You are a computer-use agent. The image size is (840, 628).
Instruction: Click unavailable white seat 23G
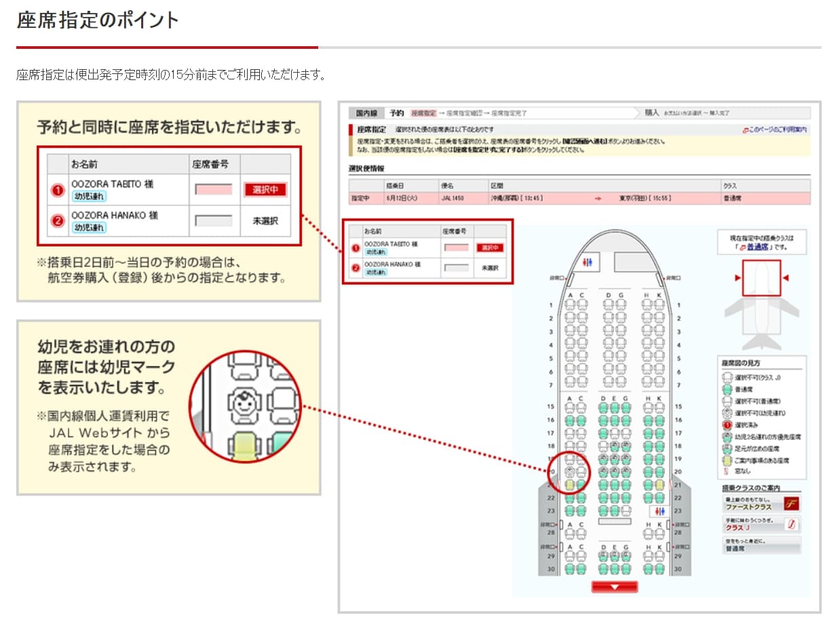pos(626,511)
